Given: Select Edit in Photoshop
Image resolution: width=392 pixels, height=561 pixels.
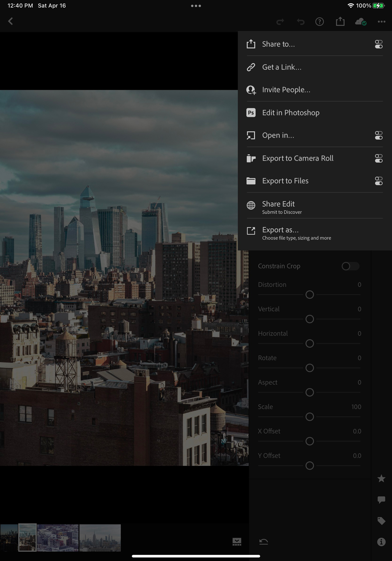Looking at the screenshot, I should [x=291, y=113].
